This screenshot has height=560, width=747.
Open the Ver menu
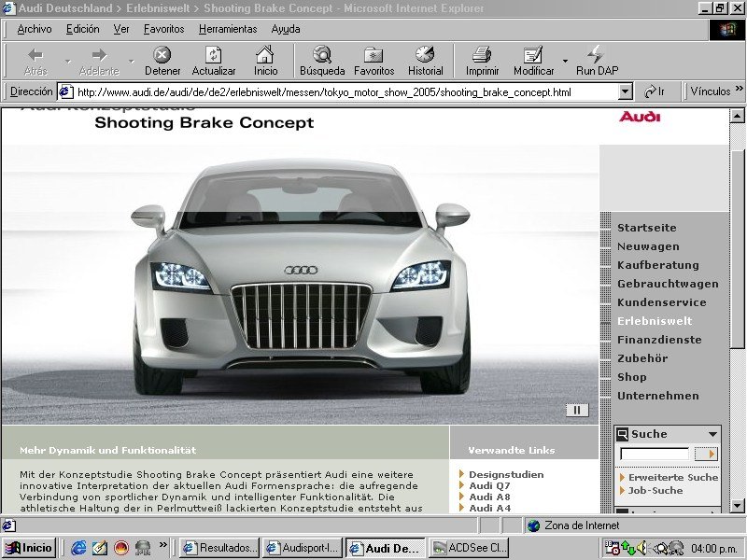click(x=121, y=29)
